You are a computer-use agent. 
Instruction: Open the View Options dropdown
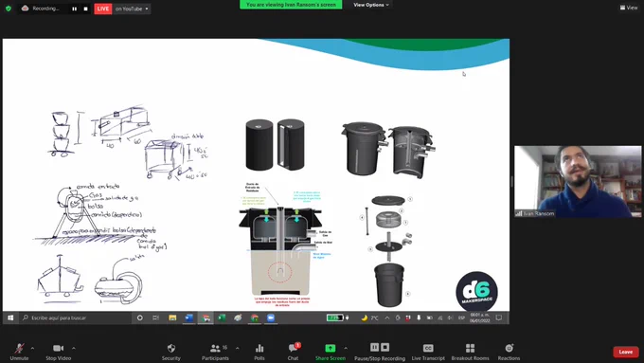pyautogui.click(x=371, y=5)
